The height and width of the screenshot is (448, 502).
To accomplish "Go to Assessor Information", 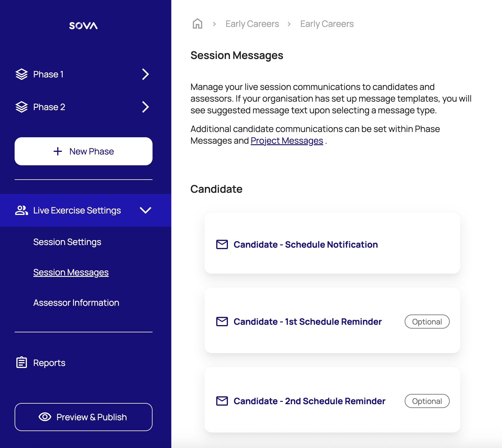I will click(76, 303).
